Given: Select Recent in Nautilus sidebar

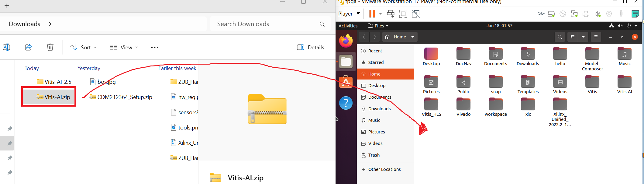Looking at the screenshot, I should 385,51.
